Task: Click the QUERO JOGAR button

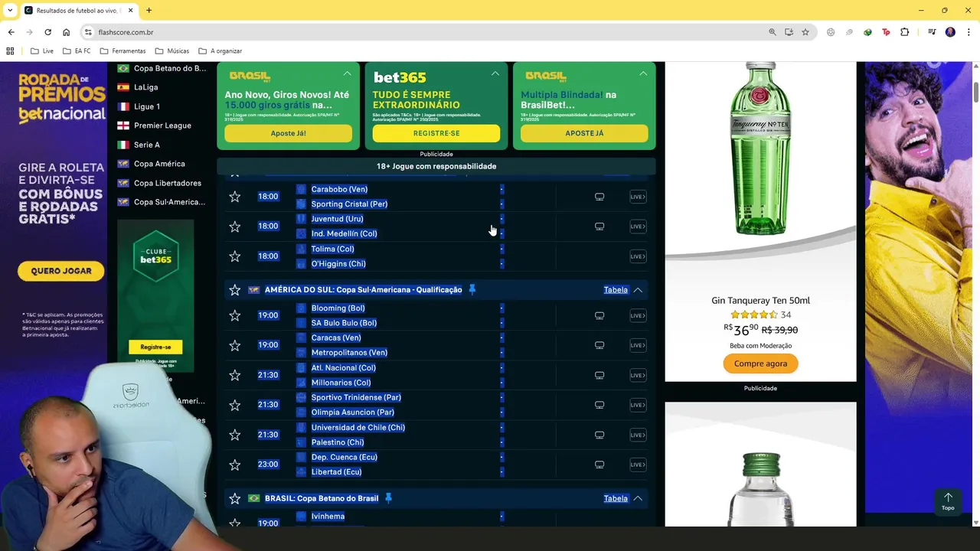Action: pyautogui.click(x=61, y=271)
